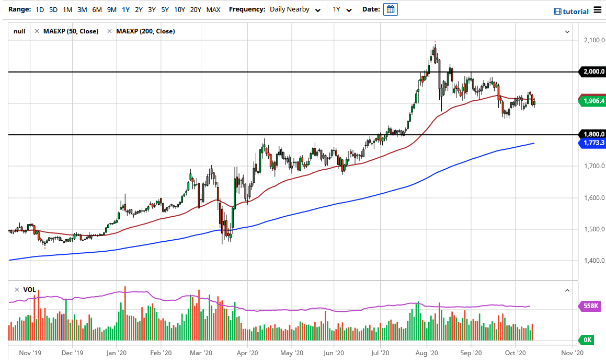Select the 1D range
The image size is (606, 364).
(x=40, y=9)
